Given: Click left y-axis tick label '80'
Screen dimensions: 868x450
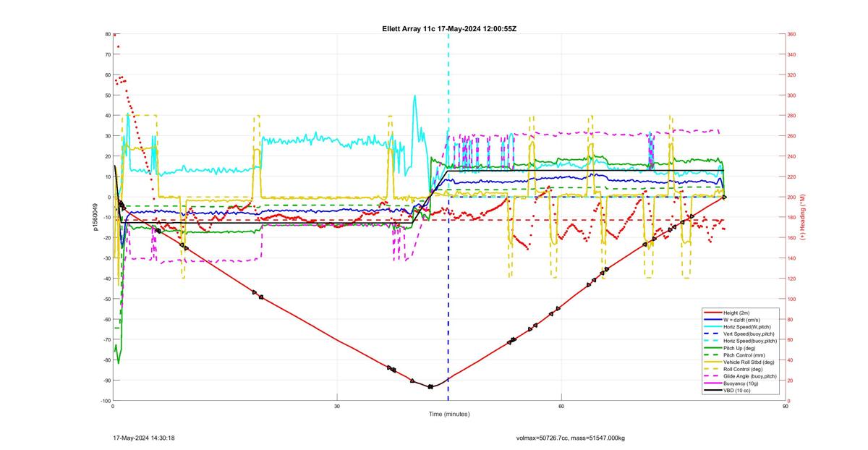Looking at the screenshot, I should click(x=107, y=34).
